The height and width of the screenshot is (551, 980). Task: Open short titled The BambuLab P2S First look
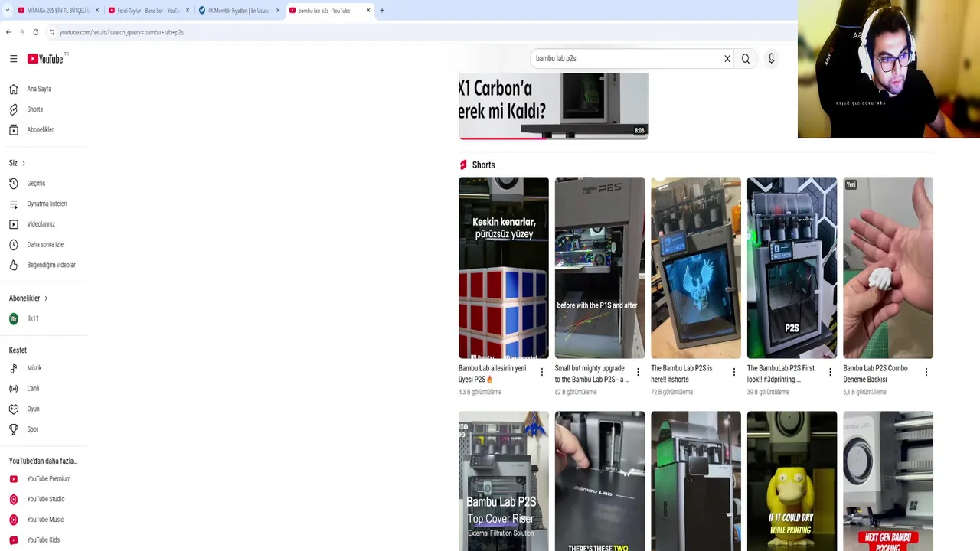point(781,373)
